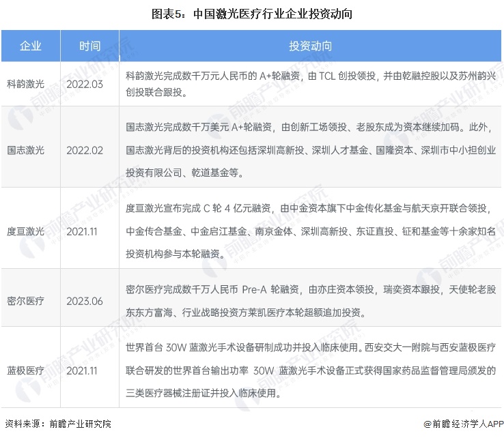Click the 2021.11 date in 度亘激光 row
The width and height of the screenshot is (504, 438).
(82, 231)
